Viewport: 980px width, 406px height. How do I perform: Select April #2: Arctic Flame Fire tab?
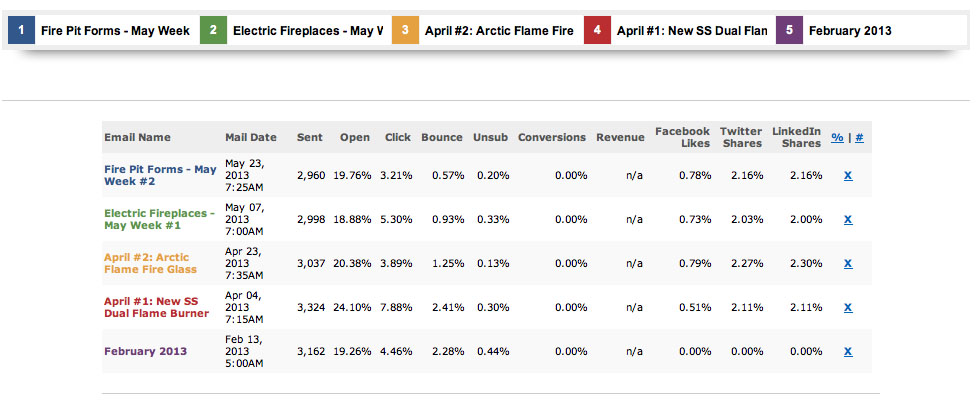pos(499,30)
